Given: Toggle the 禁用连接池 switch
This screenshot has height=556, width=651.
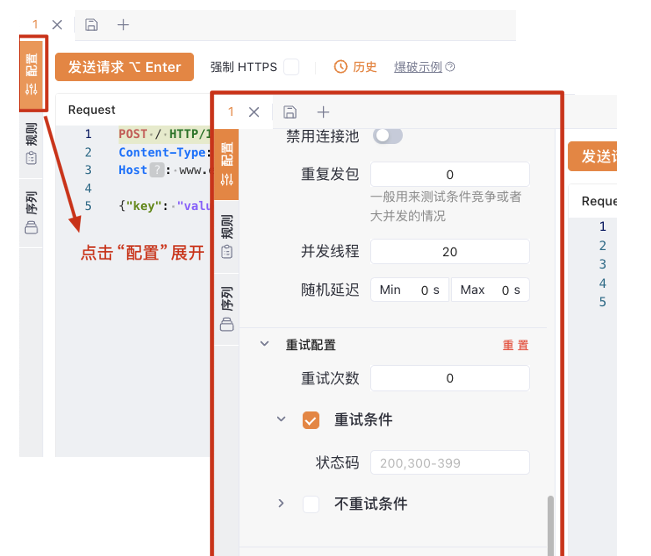Looking at the screenshot, I should point(387,136).
